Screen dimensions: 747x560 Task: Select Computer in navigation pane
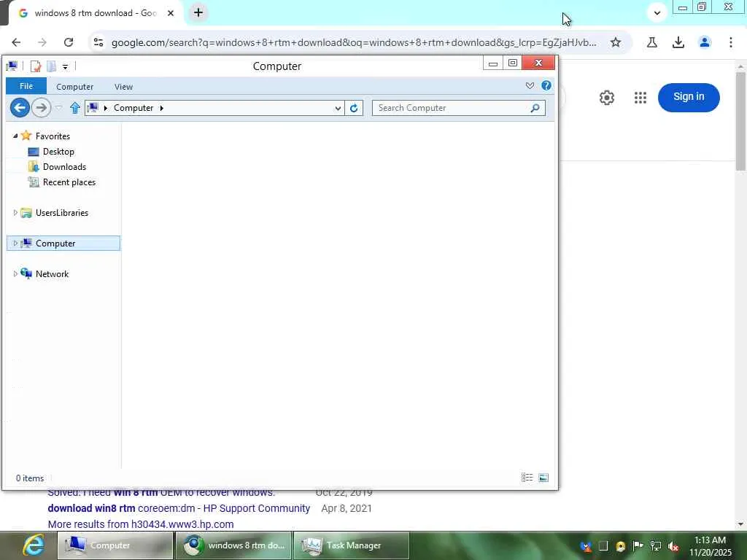tap(55, 244)
